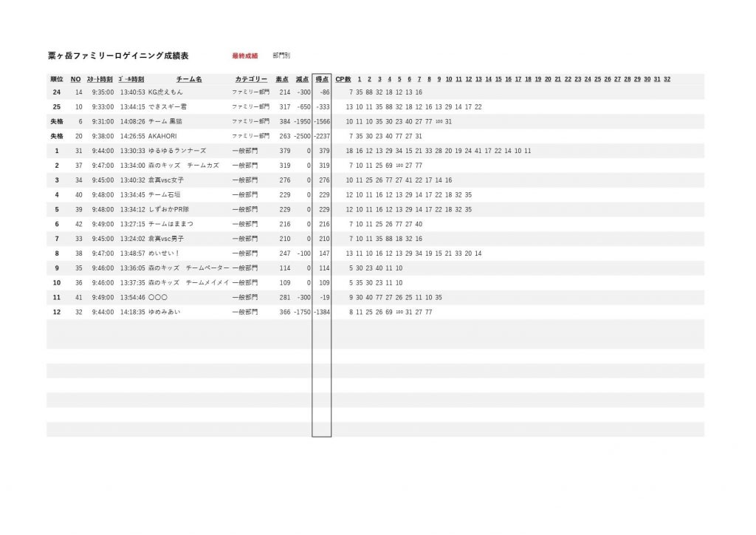Click the team name しずおかPR隊
756x535 pixels.
pos(168,209)
